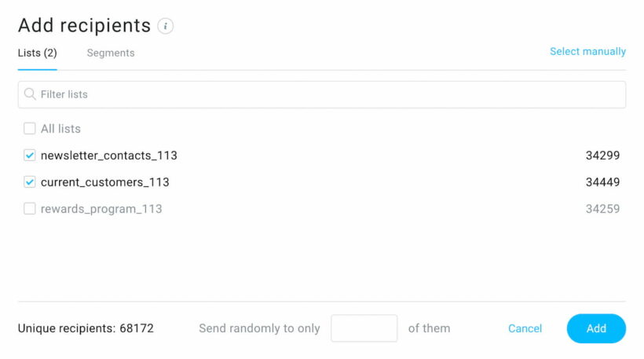
Task: Enable the rewards_program_113 checkbox
Action: click(30, 209)
